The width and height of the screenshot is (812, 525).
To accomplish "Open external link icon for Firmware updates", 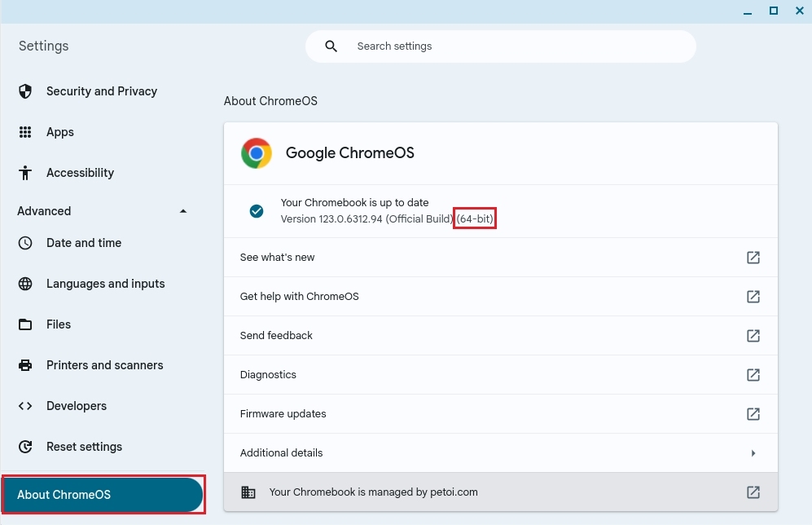I will (x=753, y=414).
